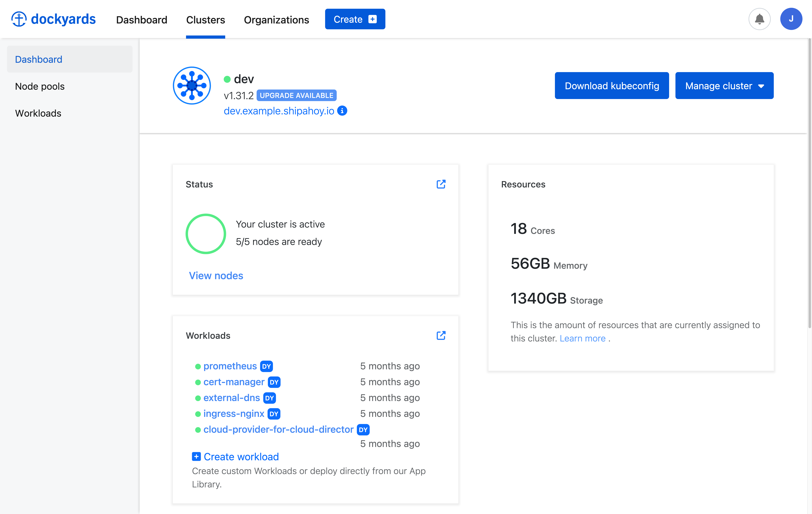Click the UPGRADE AVAILABLE badge
This screenshot has width=812, height=514.
(x=296, y=95)
